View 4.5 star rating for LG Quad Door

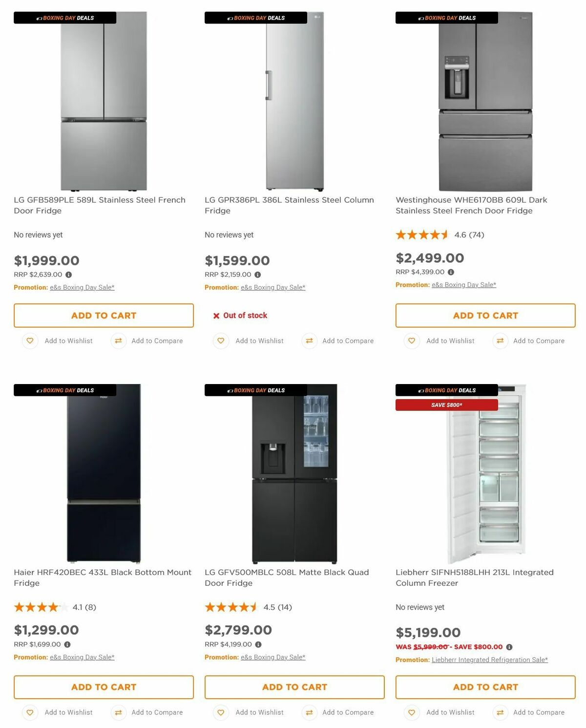231,607
